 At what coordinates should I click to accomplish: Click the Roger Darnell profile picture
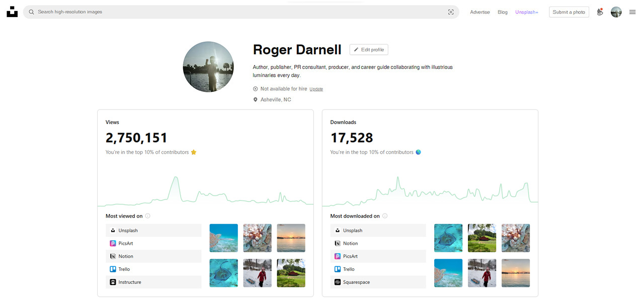(208, 67)
